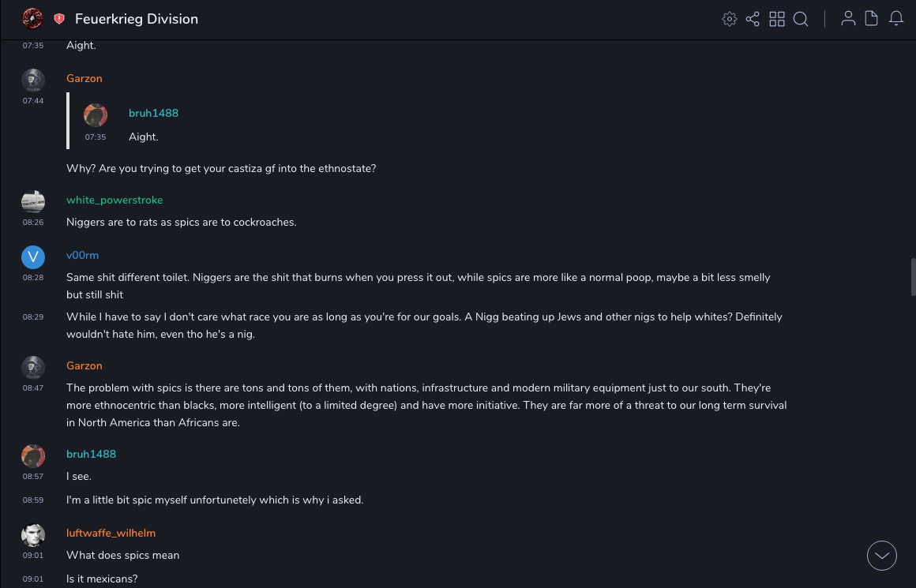Click the channel avatar in header

[x=33, y=18]
